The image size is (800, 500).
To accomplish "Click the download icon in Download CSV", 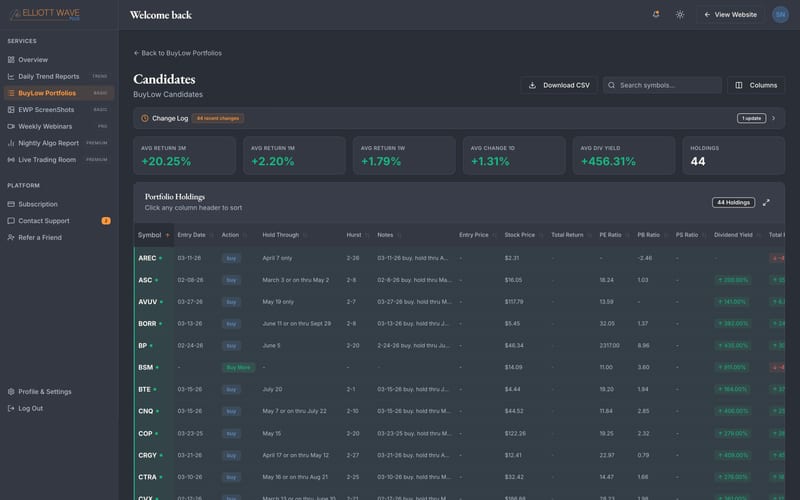I will click(x=532, y=85).
